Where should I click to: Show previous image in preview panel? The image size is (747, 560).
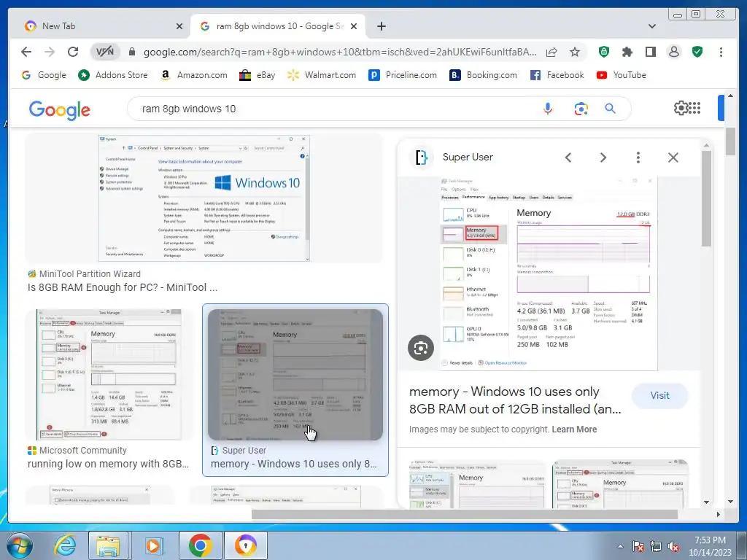coord(568,157)
